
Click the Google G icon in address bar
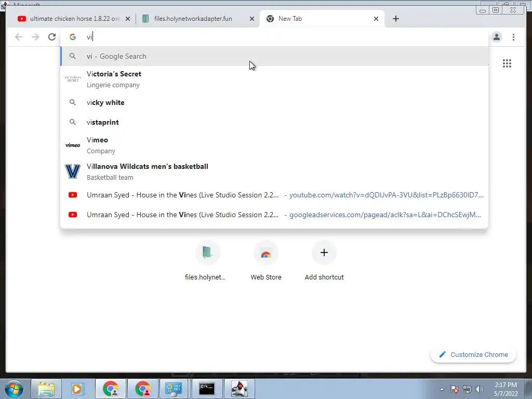click(73, 37)
